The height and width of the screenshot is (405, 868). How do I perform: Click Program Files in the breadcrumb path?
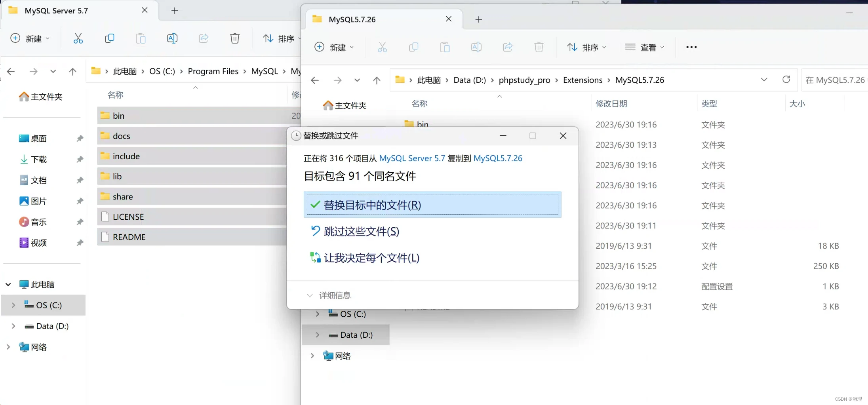[213, 71]
